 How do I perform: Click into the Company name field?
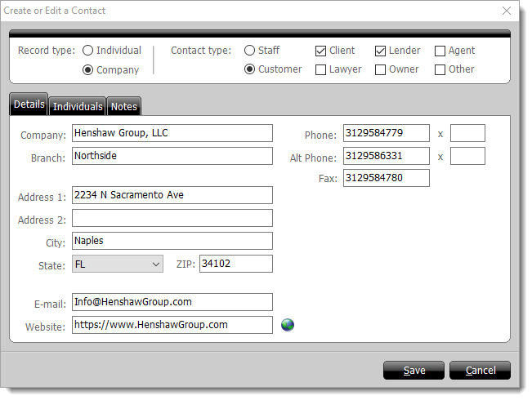tap(172, 133)
